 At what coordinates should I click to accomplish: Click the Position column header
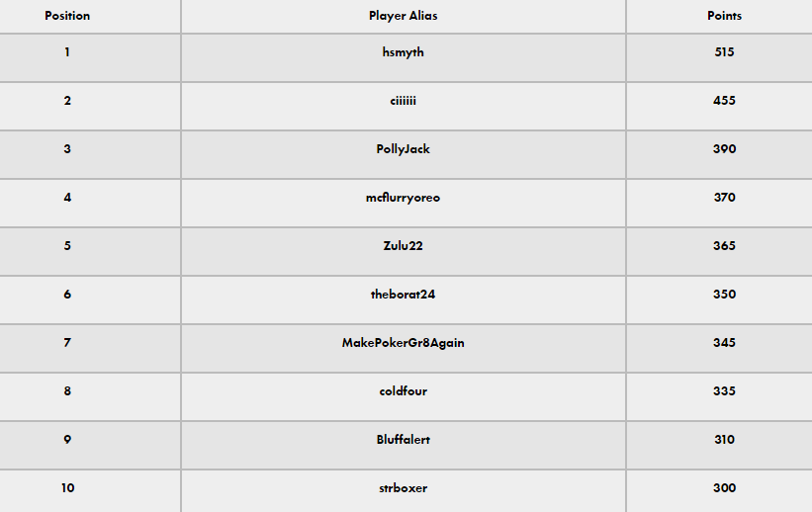click(x=67, y=16)
